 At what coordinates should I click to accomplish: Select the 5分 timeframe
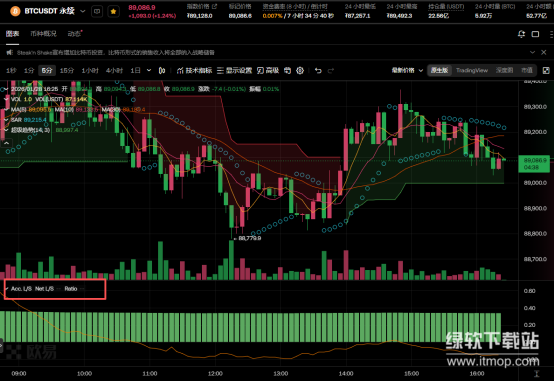point(47,71)
